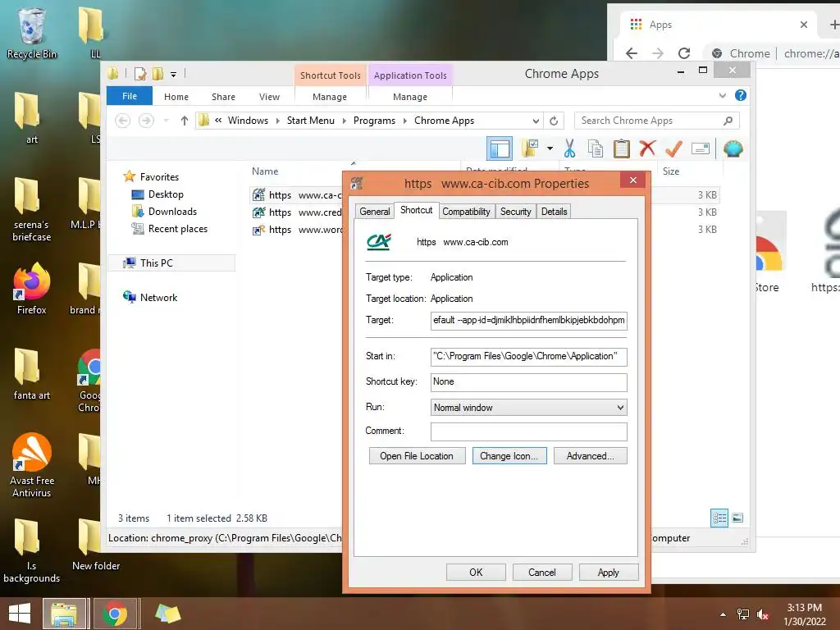The image size is (840, 630).
Task: Expand the folder options dropdown arrow
Action: 550,148
